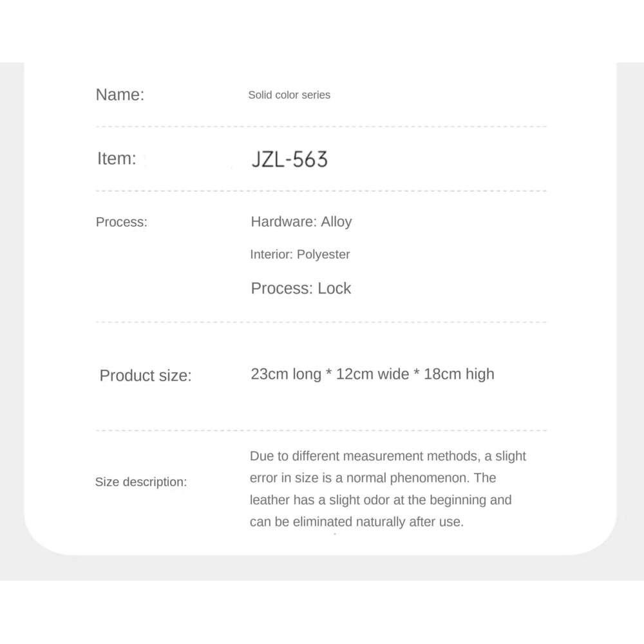The width and height of the screenshot is (644, 644).
Task: Click the 'Due to different measurement methods' line
Action: (x=388, y=456)
